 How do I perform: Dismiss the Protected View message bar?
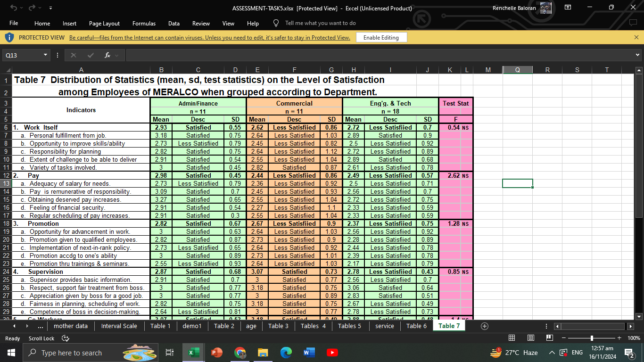(636, 37)
